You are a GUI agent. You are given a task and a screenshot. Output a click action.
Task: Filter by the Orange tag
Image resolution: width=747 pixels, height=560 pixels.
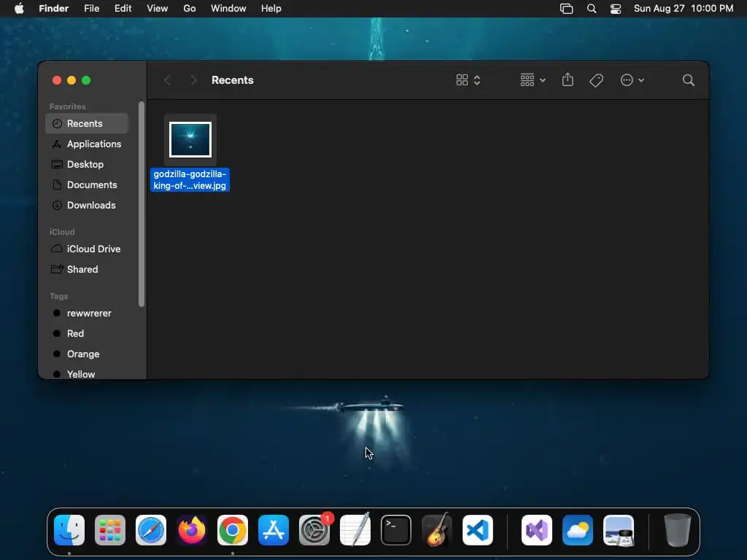coord(87,354)
